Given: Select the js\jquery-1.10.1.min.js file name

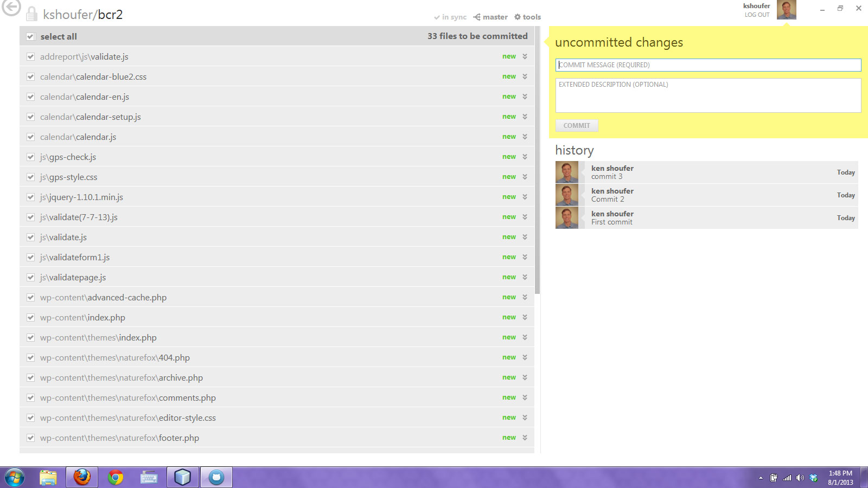Looking at the screenshot, I should (81, 197).
